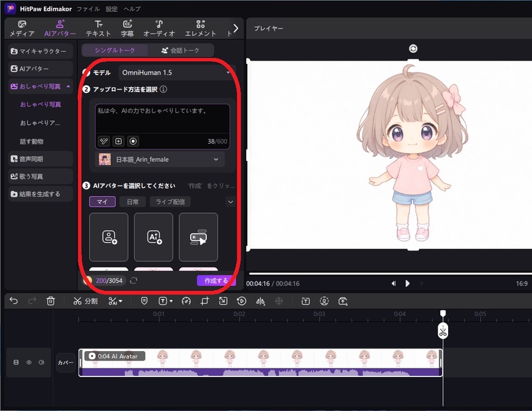
Task: Click the 作成する button
Action: tap(215, 281)
